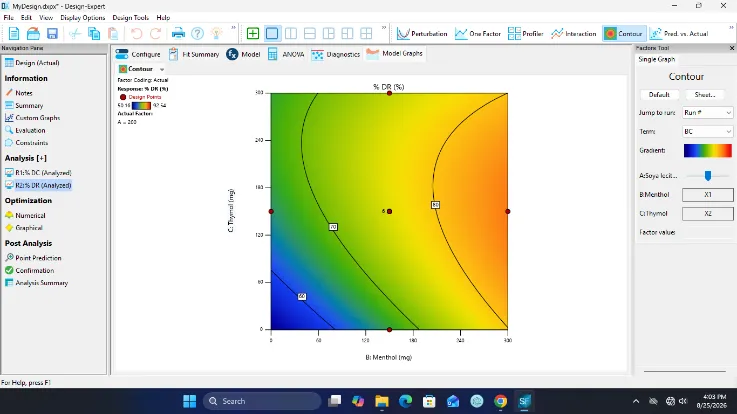Viewport: 737px width, 414px height.
Task: Open the Design Tools menu
Action: 131,17
